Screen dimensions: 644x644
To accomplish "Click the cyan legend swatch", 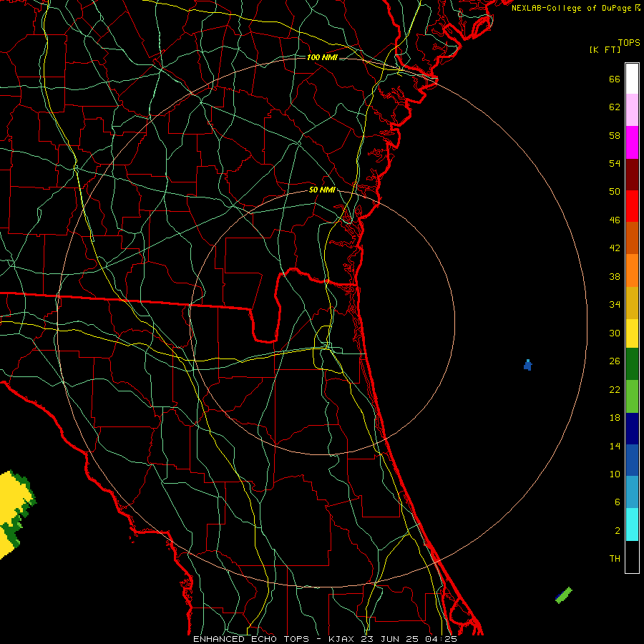I will pos(632,525).
